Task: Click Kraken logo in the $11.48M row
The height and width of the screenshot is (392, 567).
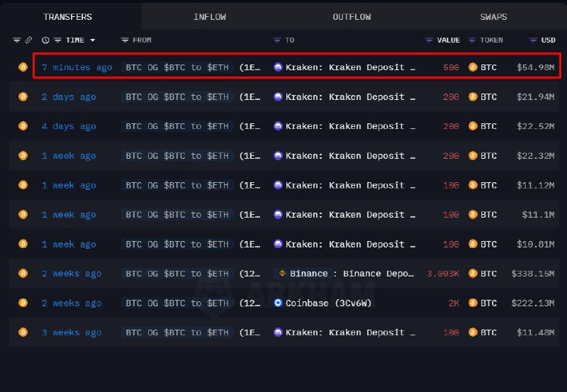Action: 278,332
